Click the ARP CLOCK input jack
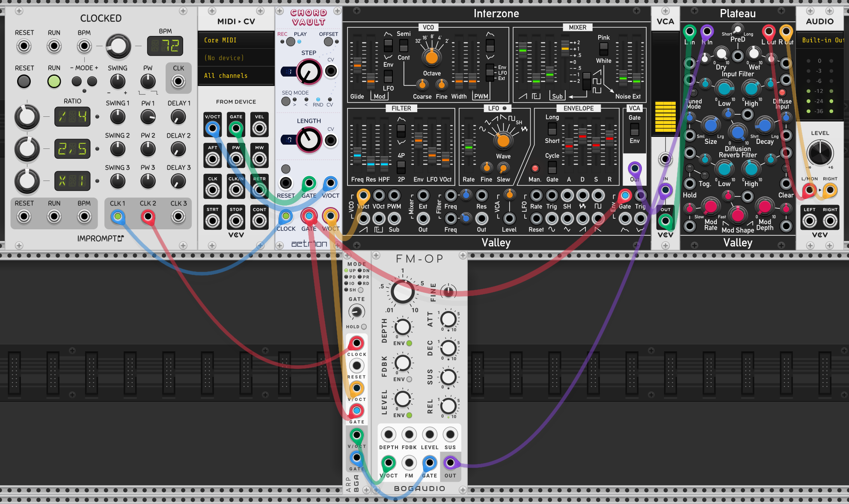Viewport: 849px width, 504px height. (x=356, y=343)
